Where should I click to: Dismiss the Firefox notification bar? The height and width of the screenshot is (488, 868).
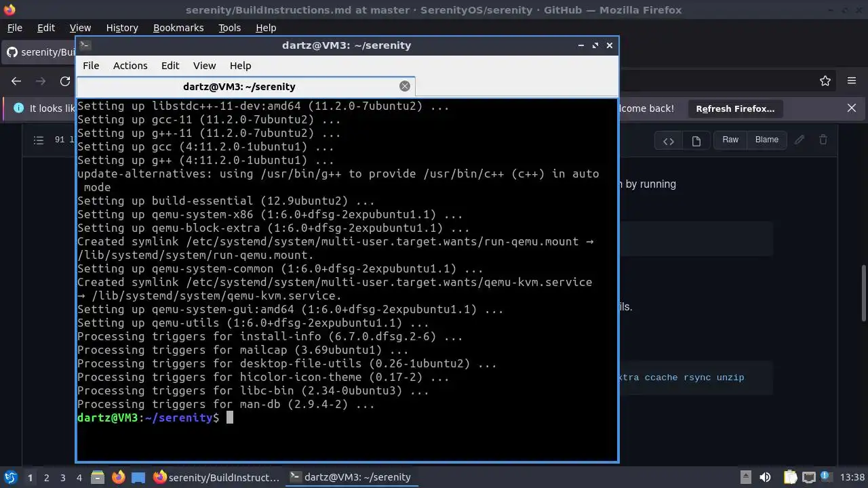852,108
